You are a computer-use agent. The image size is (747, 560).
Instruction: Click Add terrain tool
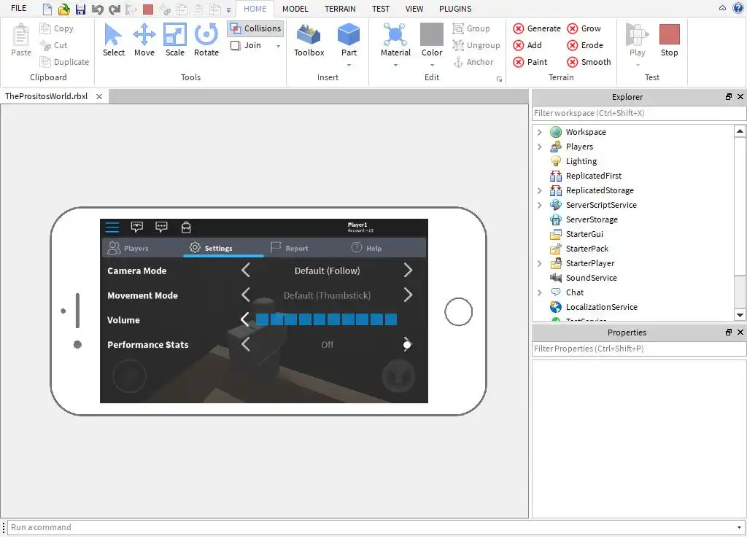[x=527, y=45]
